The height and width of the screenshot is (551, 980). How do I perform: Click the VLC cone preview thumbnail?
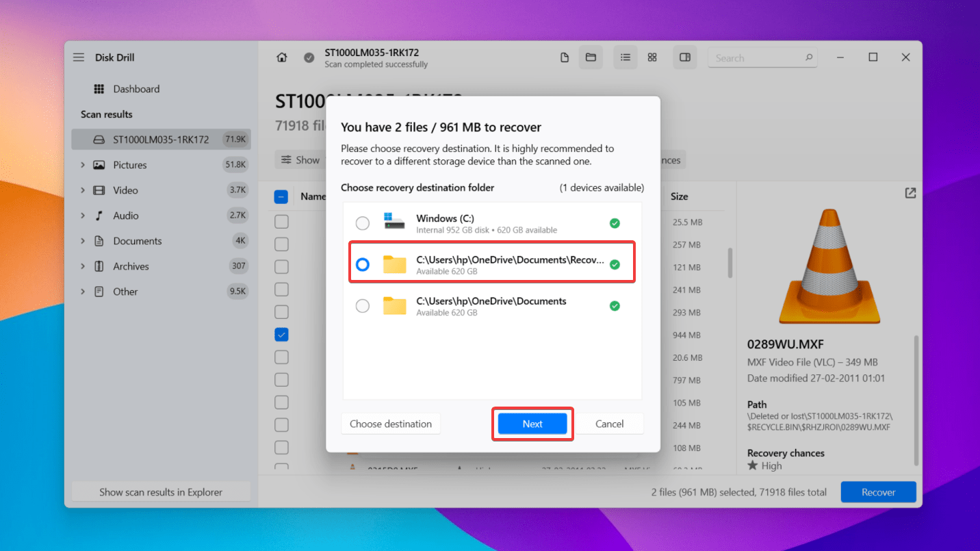point(829,266)
